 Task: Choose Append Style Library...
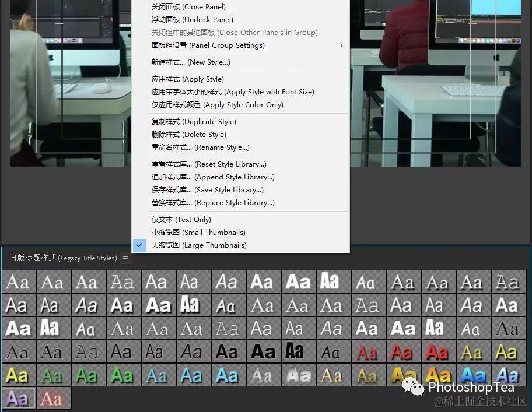(240, 178)
